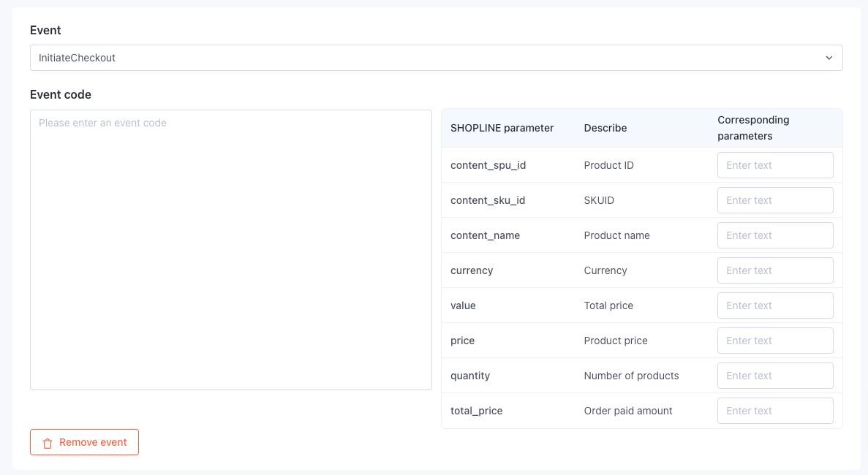Click the value corresponding parameter field

tap(775, 305)
